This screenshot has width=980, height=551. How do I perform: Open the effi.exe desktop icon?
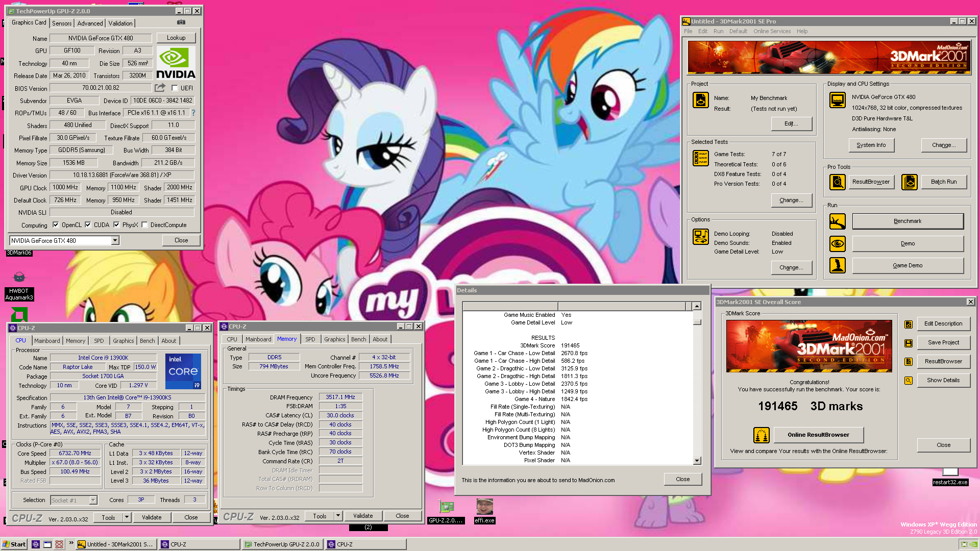tap(484, 511)
